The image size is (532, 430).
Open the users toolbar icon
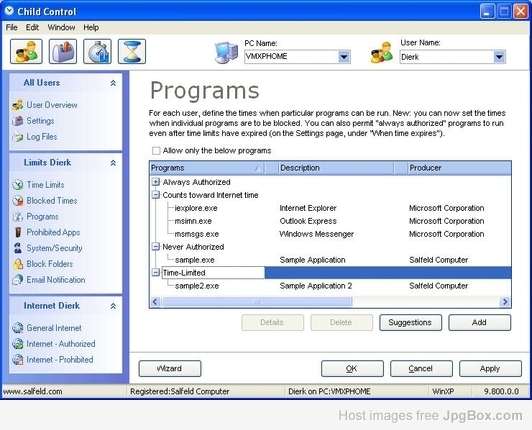coord(26,51)
